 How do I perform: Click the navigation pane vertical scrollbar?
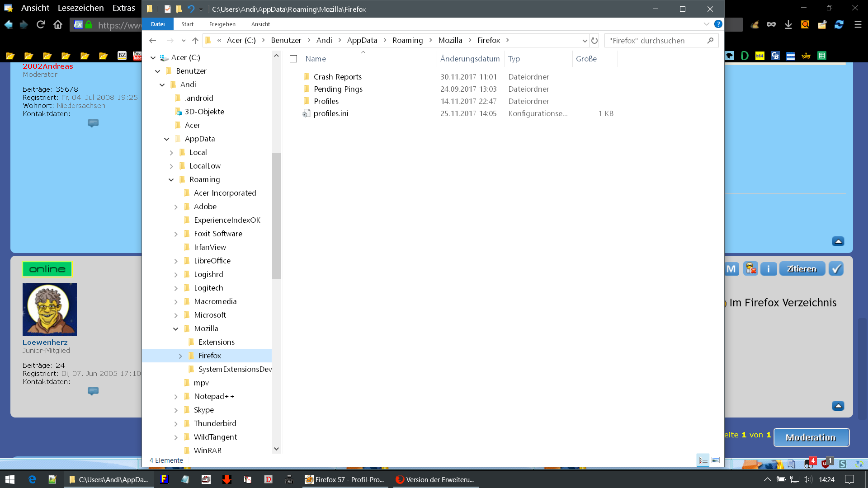click(276, 217)
